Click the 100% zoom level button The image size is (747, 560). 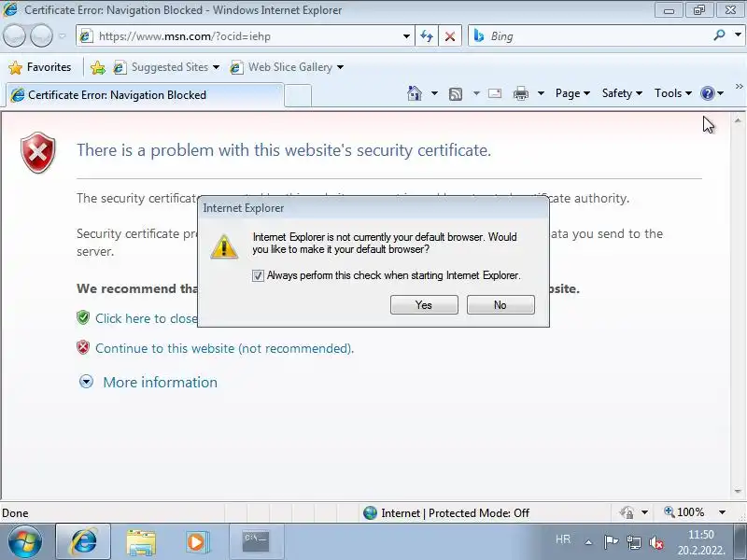(684, 512)
